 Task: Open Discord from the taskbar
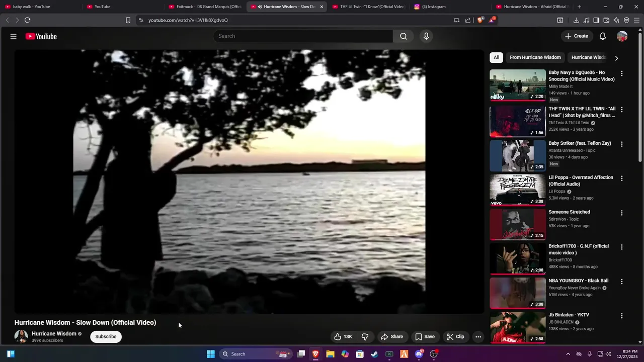click(x=419, y=354)
